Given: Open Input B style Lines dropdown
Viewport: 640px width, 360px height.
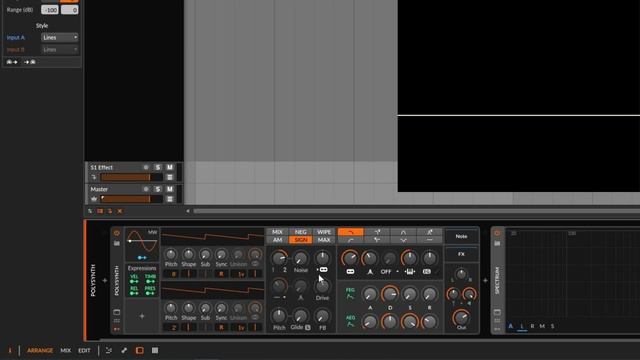Looking at the screenshot, I should (60, 49).
